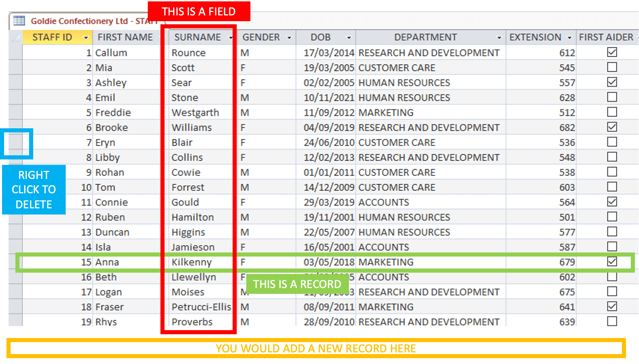Image resolution: width=639 pixels, height=364 pixels.
Task: Uncheck First Aider checkbox for Anna Kilkenny
Action: pyautogui.click(x=612, y=262)
